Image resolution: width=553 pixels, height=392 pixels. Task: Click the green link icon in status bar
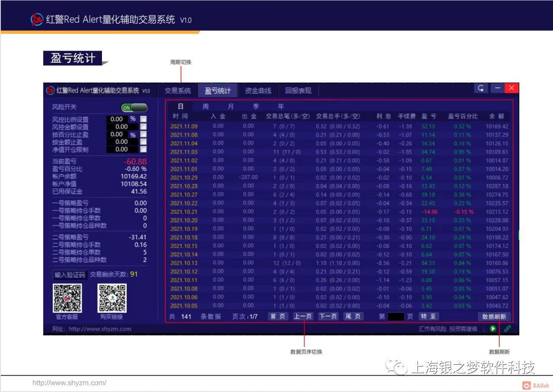507,328
